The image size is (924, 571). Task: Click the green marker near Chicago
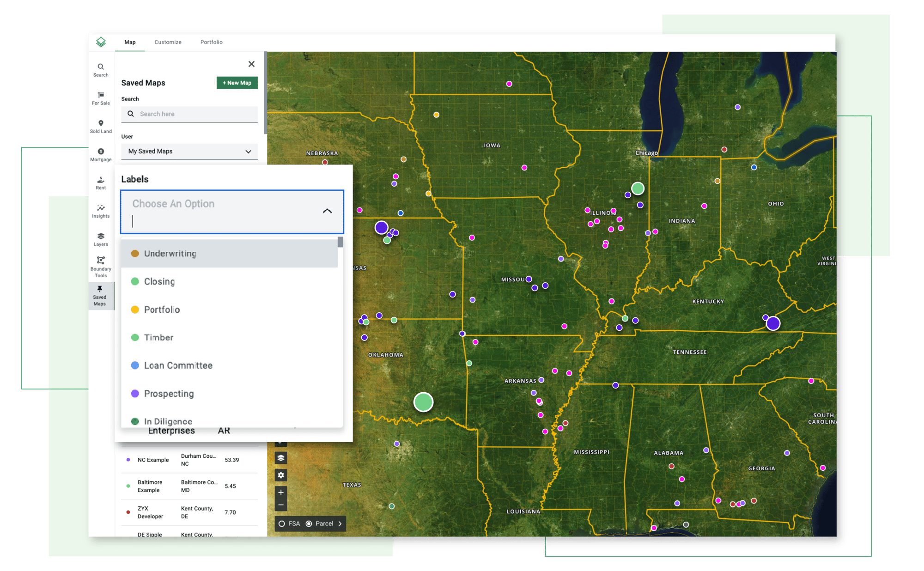point(638,188)
